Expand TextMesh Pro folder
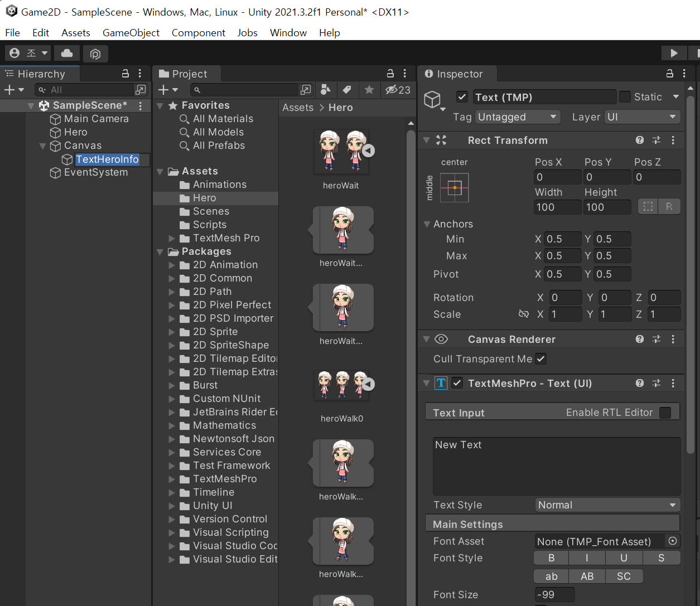This screenshot has height=606, width=700. 172,239
